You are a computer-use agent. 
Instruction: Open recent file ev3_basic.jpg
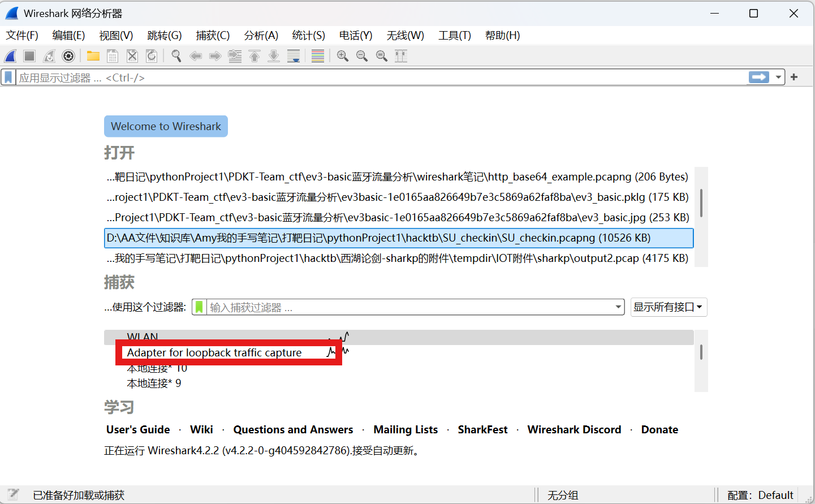coord(399,217)
